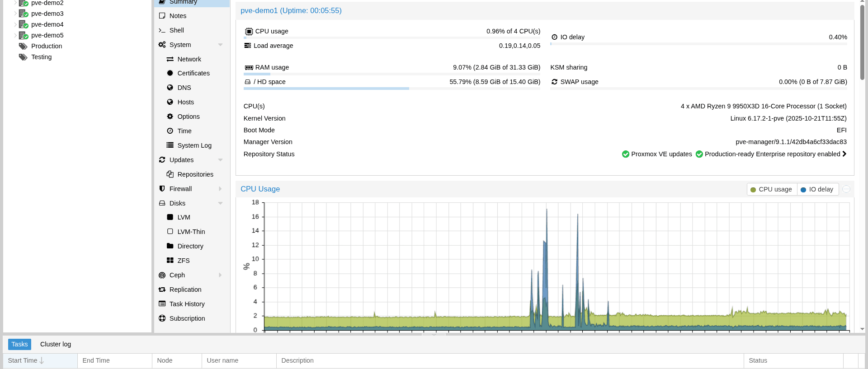The height and width of the screenshot is (369, 868).
Task: Click the Replication retweet icon
Action: [x=162, y=290]
